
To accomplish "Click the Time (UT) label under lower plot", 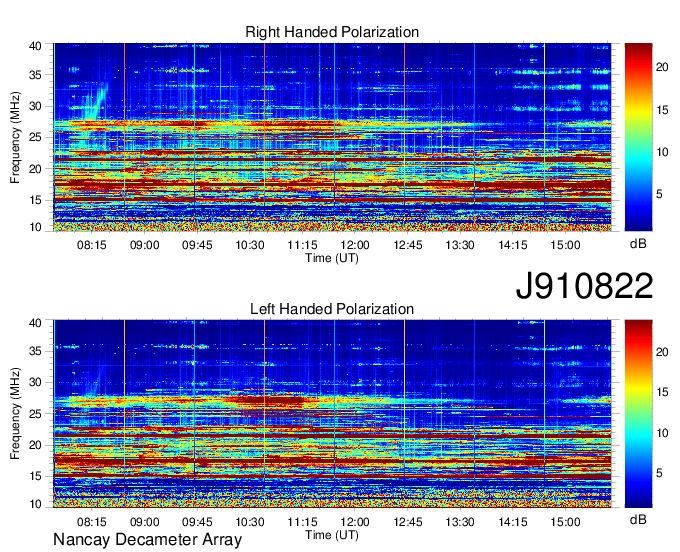I will pyautogui.click(x=332, y=535).
